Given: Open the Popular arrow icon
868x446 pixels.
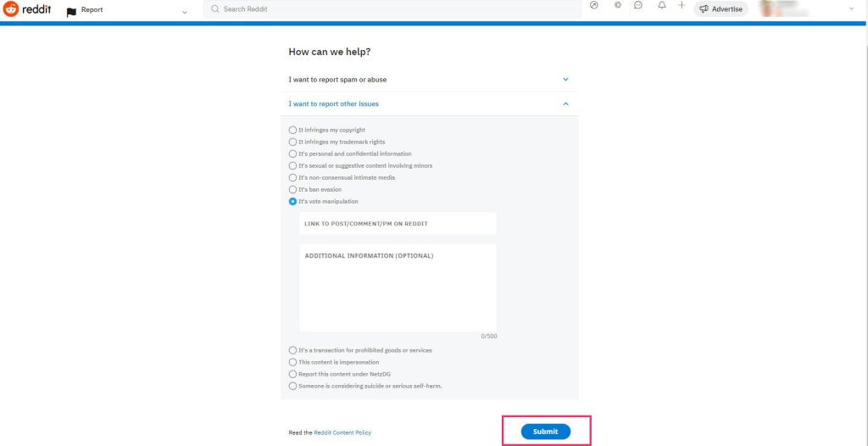Looking at the screenshot, I should 594,6.
